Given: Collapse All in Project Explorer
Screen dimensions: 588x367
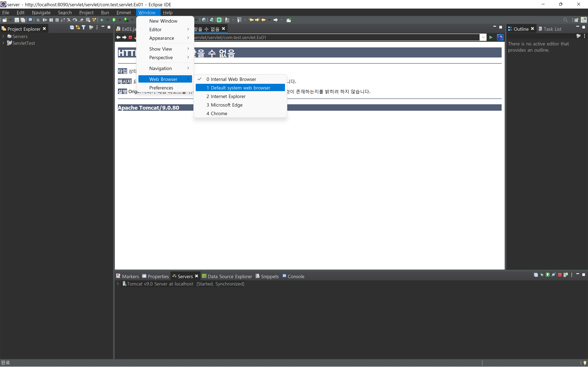Looking at the screenshot, I should [x=72, y=28].
